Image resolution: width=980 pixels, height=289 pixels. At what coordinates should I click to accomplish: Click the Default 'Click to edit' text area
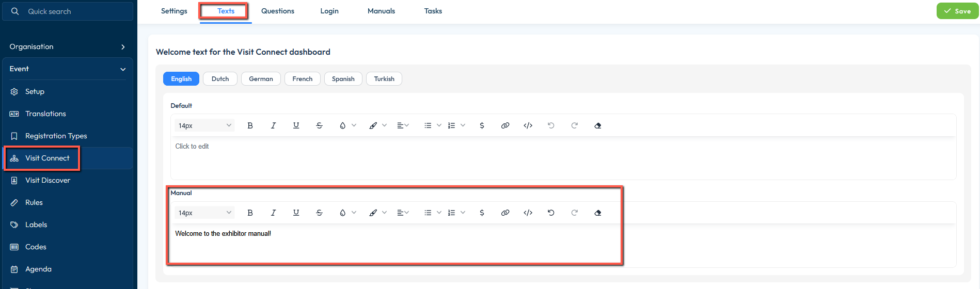[563, 158]
